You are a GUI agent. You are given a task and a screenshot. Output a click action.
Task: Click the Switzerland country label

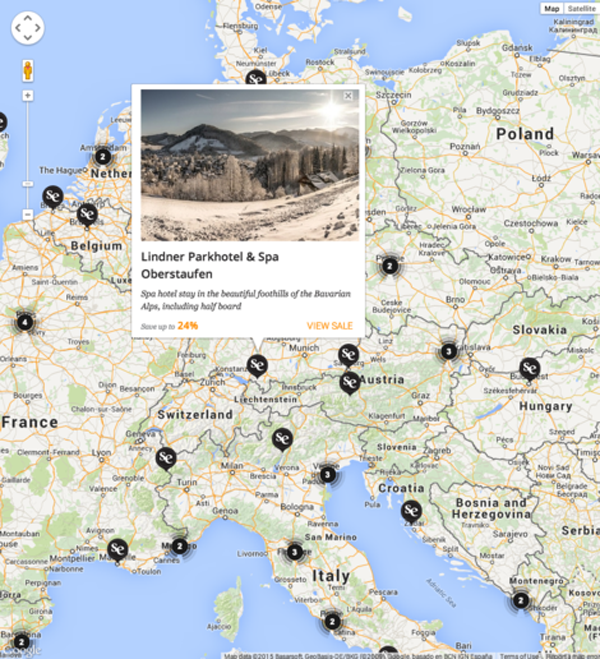[x=195, y=414]
